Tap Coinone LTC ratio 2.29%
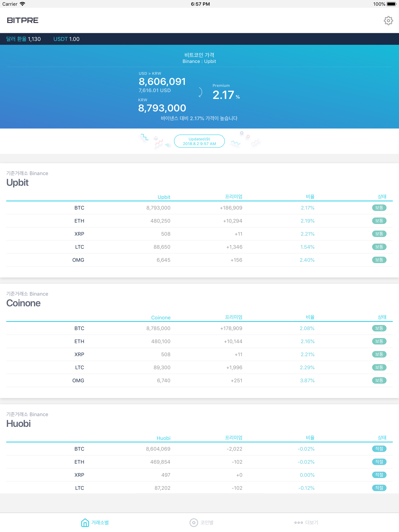 click(x=307, y=367)
